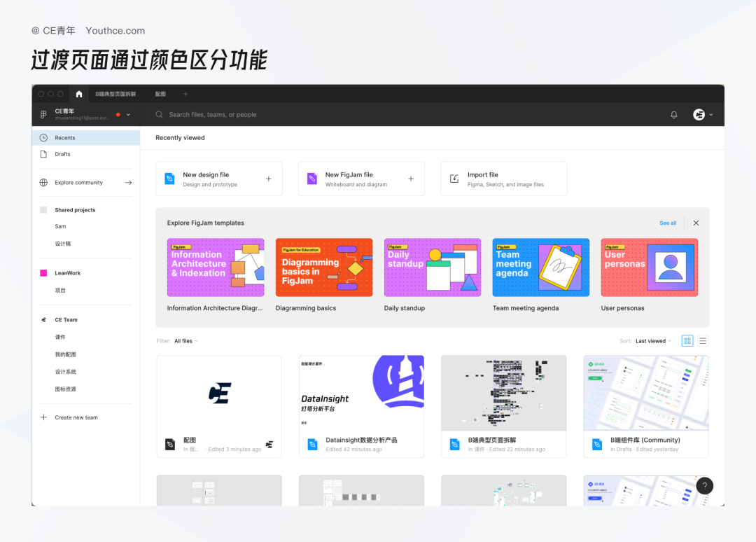Switch to list view layout
756x542 pixels.
[703, 341]
